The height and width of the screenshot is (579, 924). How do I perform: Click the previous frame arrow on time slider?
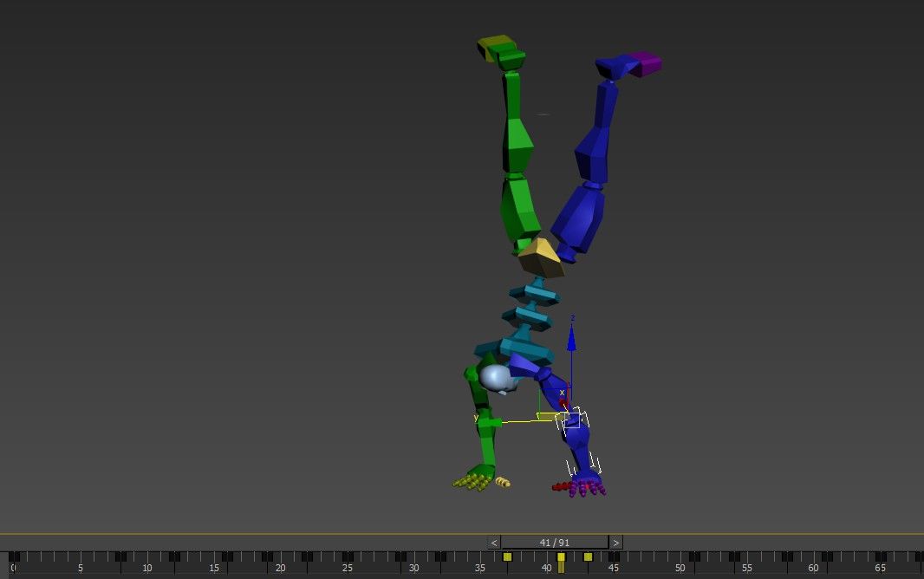tap(494, 543)
